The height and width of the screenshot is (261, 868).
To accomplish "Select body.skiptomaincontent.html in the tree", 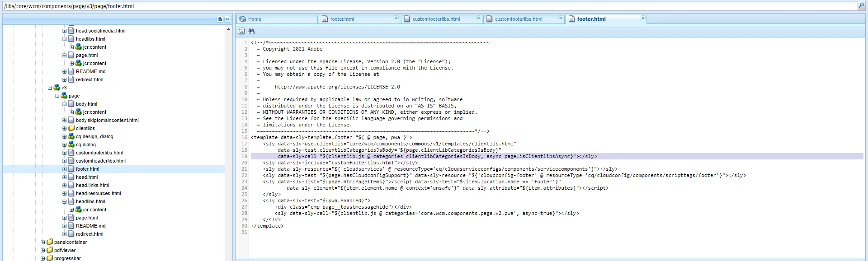I will point(107,120).
